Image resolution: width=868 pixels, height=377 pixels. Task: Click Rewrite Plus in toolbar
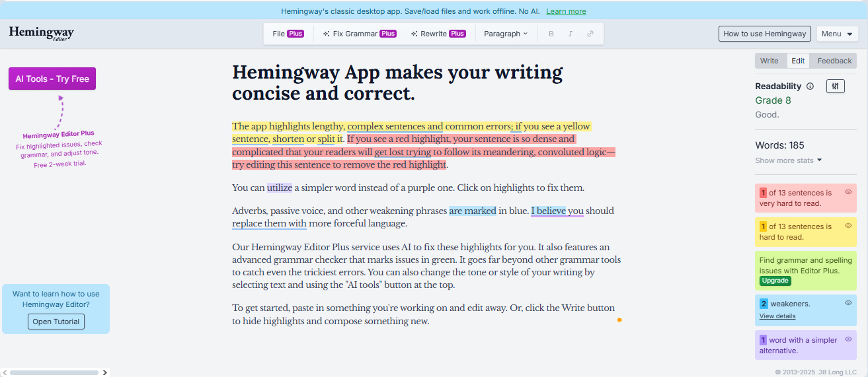point(438,34)
